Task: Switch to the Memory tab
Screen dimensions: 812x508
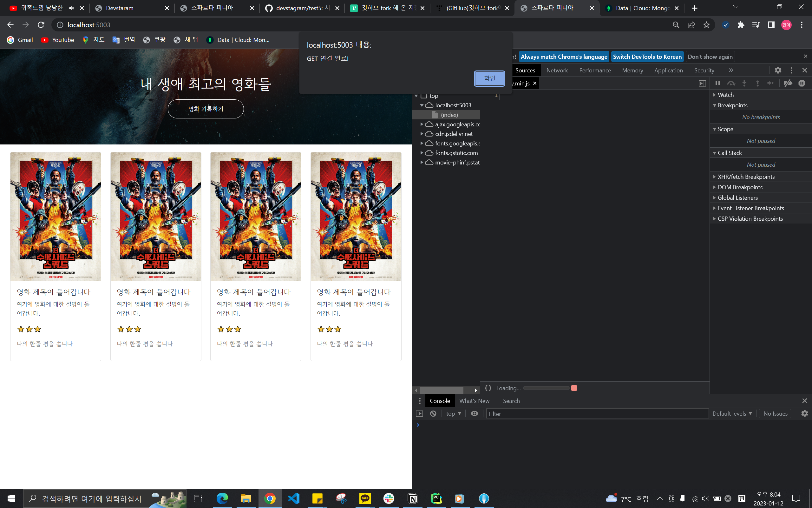Action: coord(632,70)
